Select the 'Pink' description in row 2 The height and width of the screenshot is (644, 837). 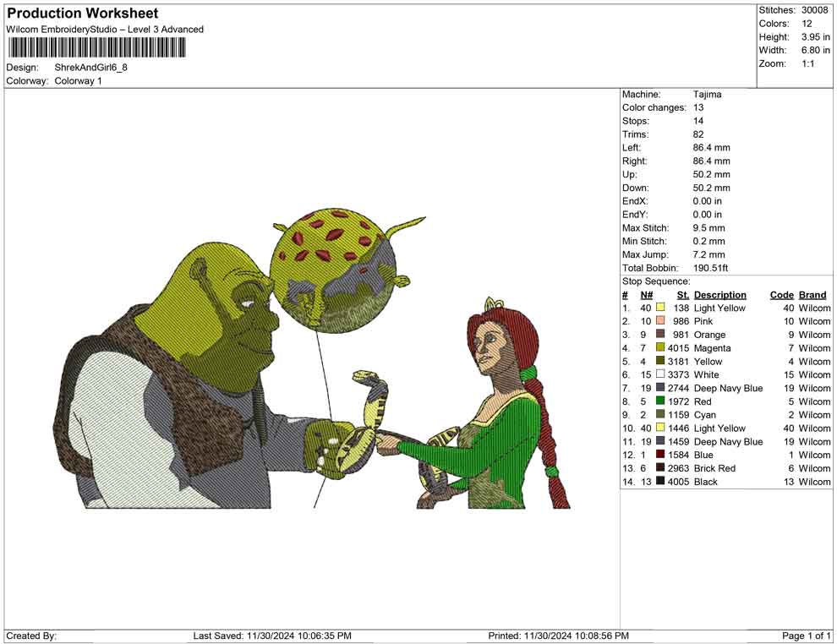[x=703, y=321]
